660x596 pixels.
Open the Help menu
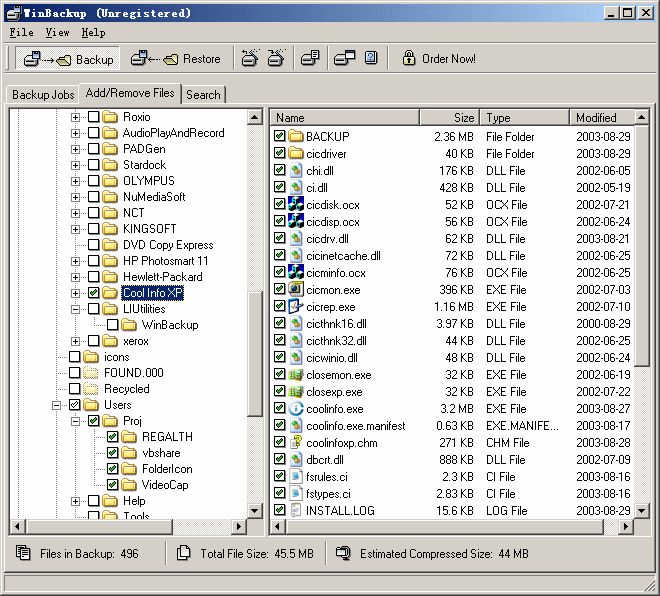[93, 32]
